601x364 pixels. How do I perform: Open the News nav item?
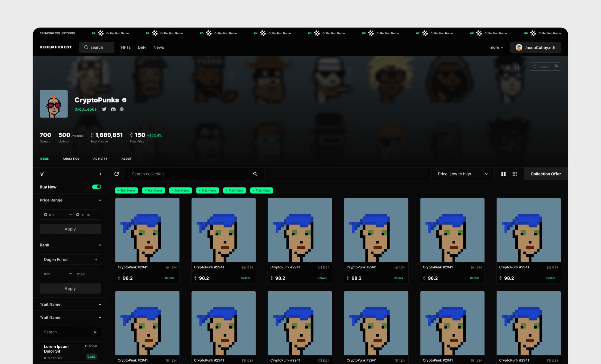[x=159, y=47]
